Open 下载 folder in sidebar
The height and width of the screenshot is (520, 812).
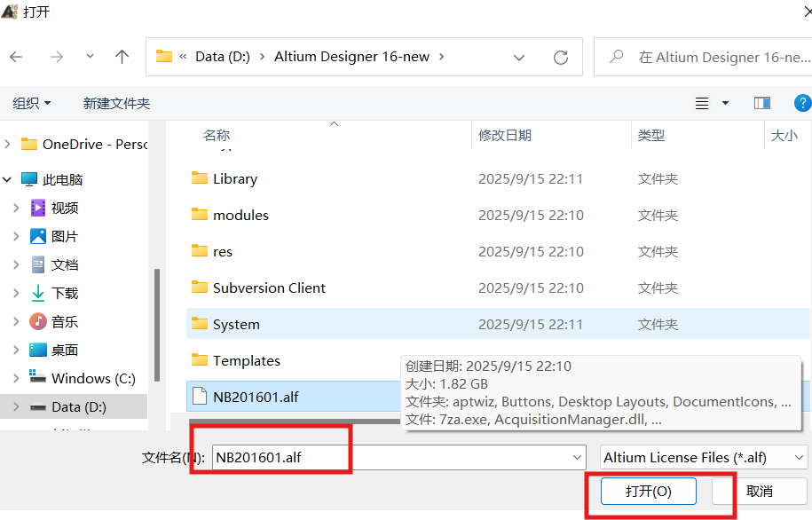tap(54, 293)
